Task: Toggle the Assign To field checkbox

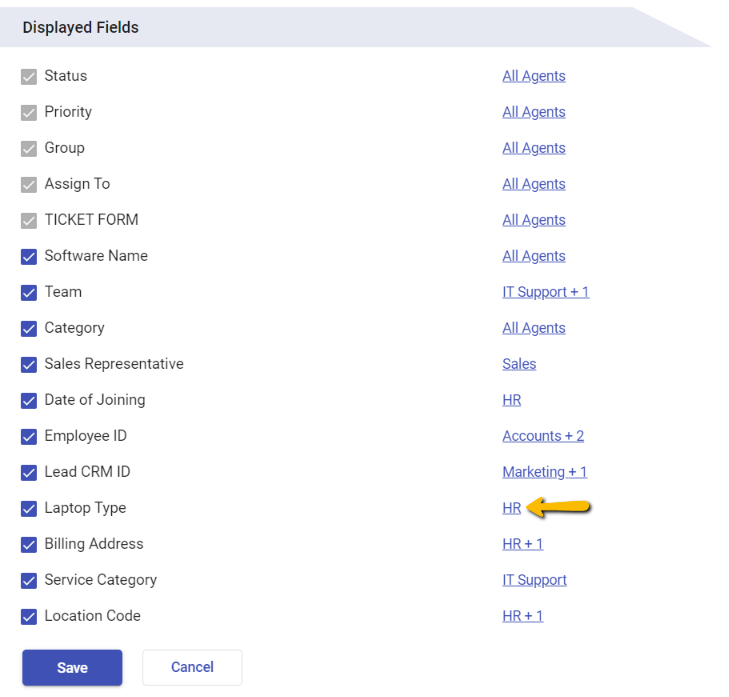Action: (x=29, y=185)
